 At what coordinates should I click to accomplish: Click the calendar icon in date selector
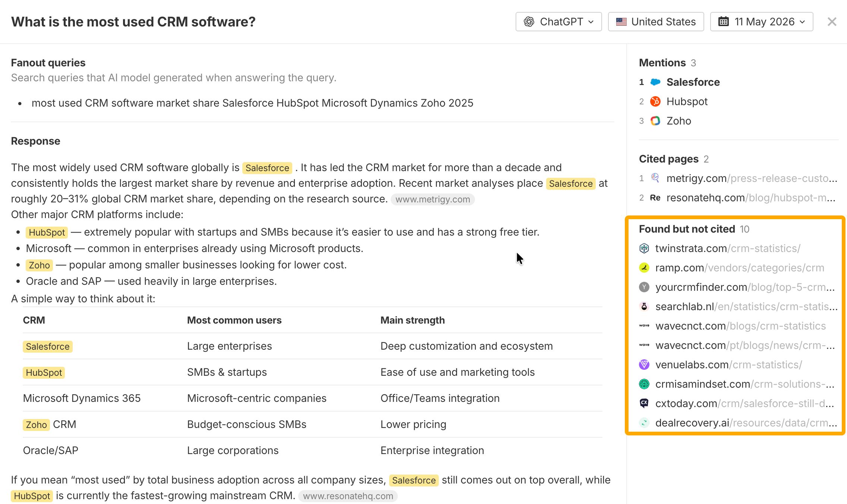(723, 22)
